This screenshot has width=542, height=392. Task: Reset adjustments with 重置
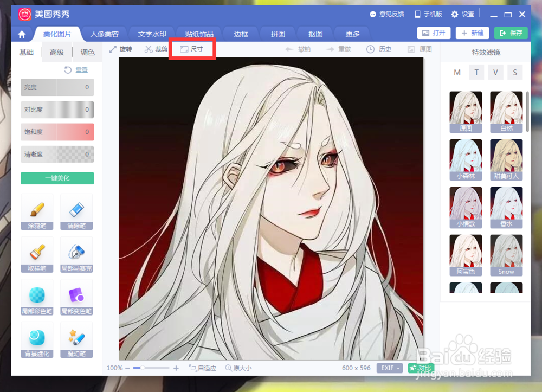click(x=76, y=70)
